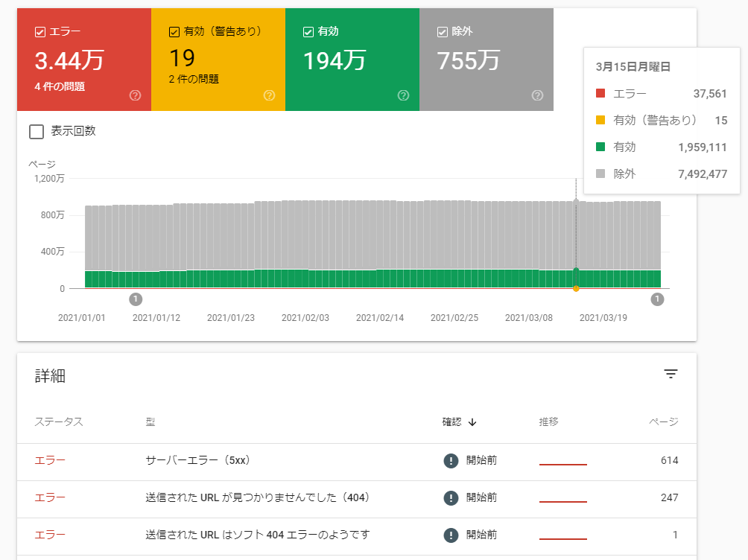Click help icon on green 有効 card

coord(404,95)
